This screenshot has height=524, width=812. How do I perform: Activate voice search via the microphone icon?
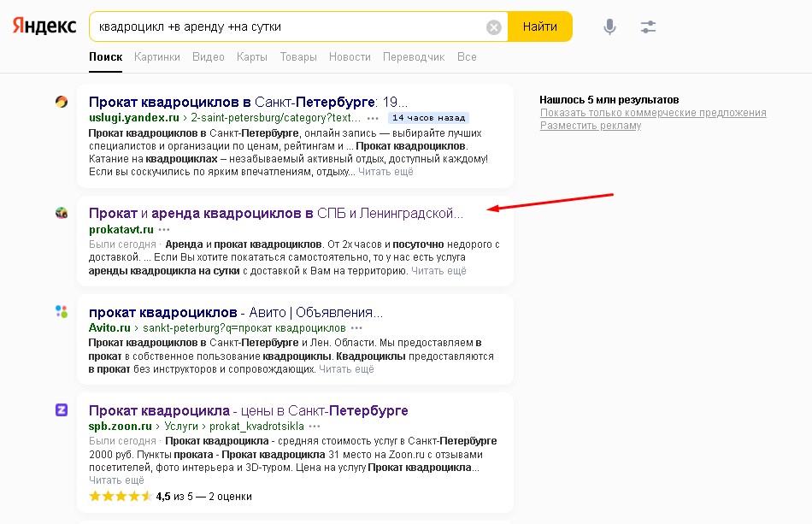[x=609, y=26]
